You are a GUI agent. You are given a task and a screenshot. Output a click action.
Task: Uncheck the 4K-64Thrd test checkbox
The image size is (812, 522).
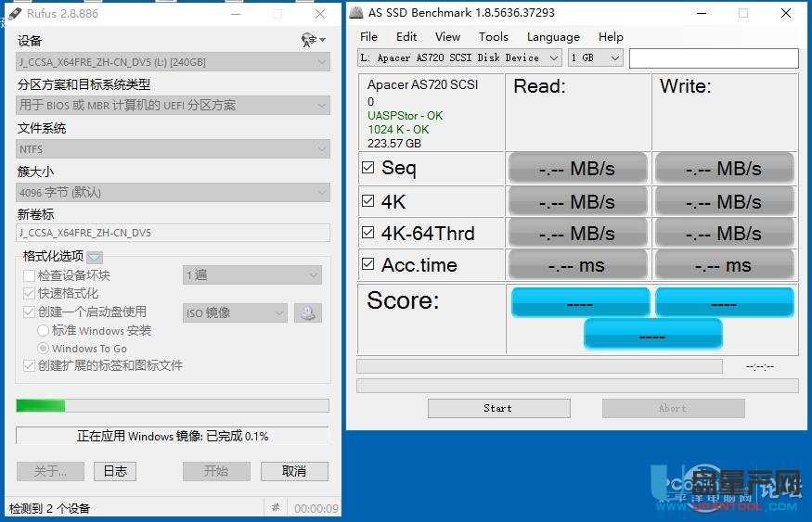coord(367,233)
